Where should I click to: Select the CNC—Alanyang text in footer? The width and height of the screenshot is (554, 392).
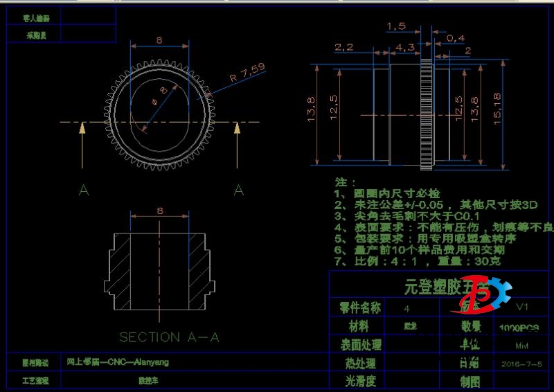point(118,362)
